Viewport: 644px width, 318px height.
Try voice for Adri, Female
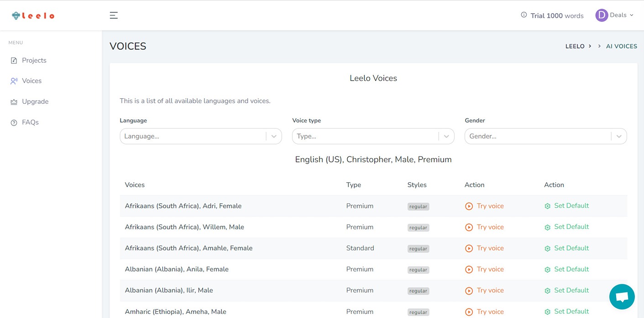484,206
